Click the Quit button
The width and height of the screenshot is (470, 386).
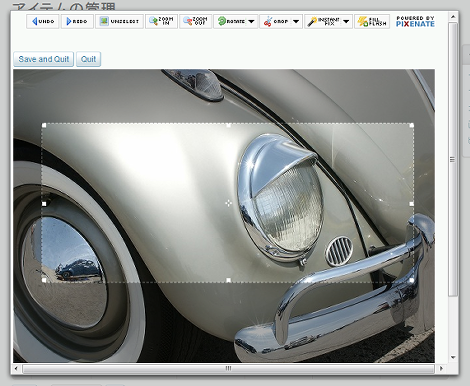[x=88, y=59]
